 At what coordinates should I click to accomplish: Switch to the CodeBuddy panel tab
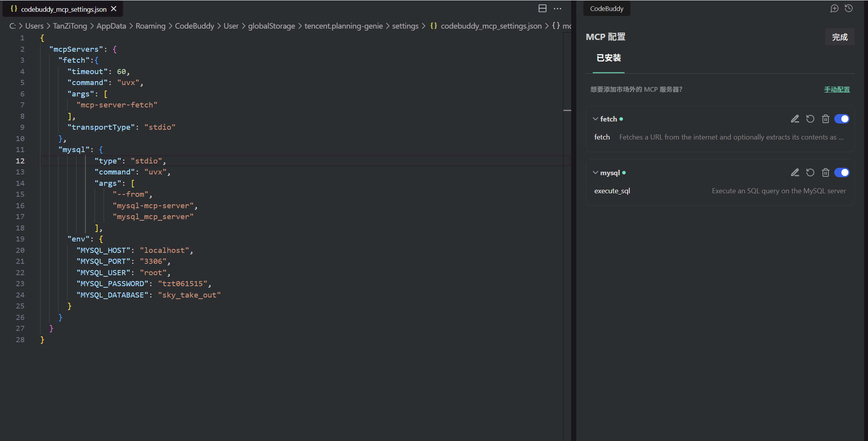click(607, 9)
